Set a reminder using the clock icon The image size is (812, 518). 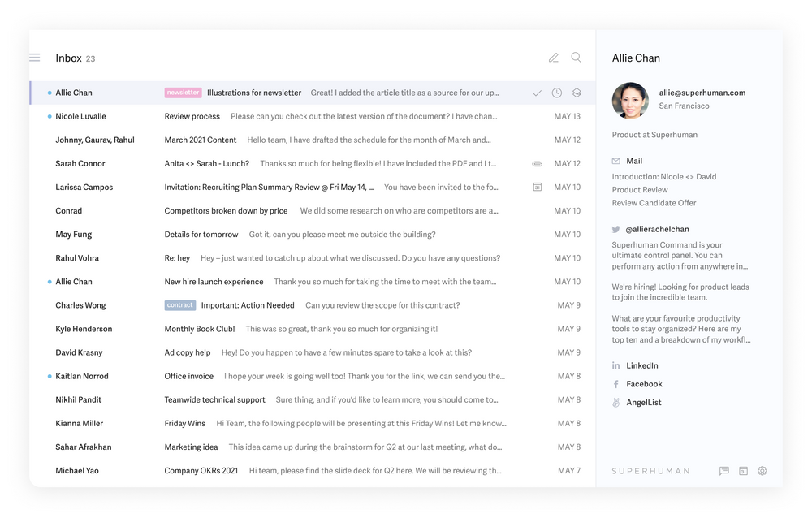point(556,93)
